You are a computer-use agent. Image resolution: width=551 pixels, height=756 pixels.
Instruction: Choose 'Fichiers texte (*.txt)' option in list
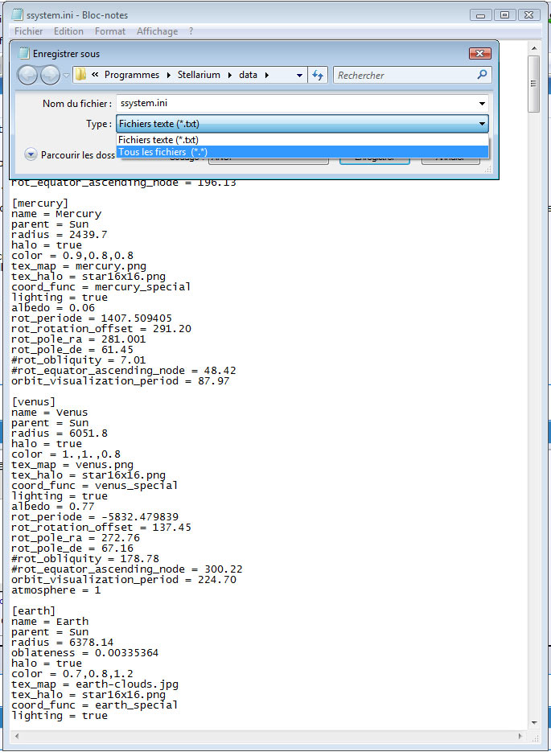click(x=302, y=140)
